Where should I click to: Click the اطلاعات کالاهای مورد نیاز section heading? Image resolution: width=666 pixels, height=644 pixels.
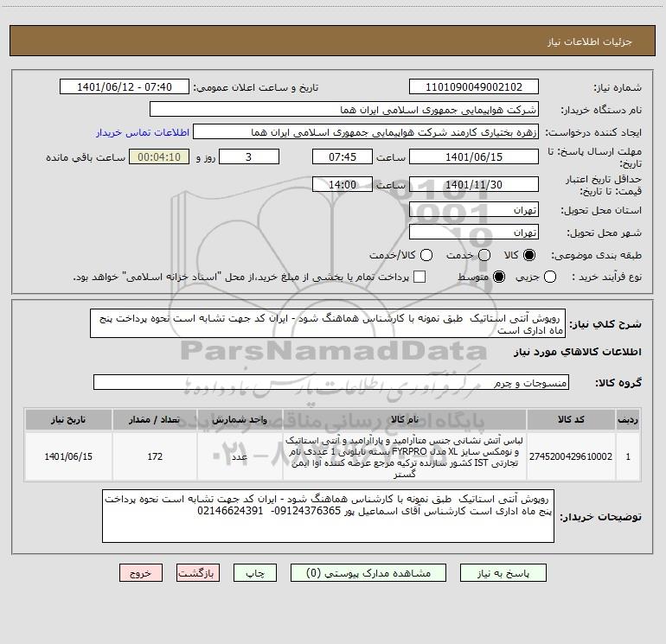[x=578, y=352]
